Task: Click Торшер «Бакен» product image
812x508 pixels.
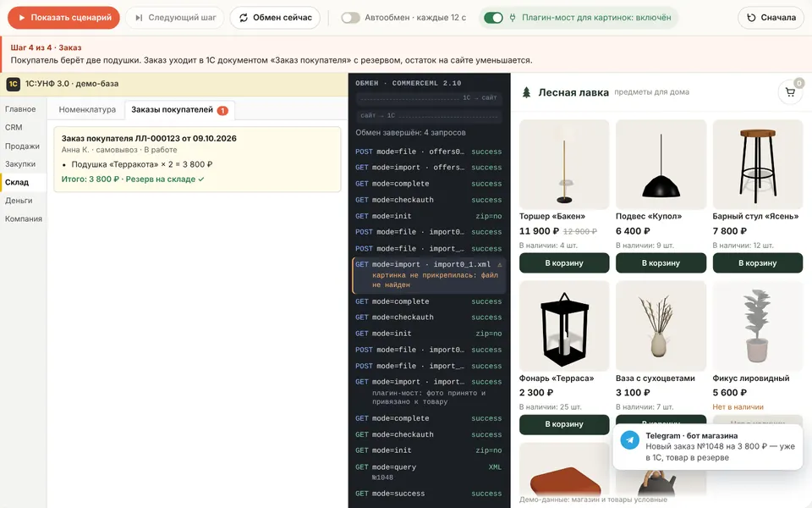Action: coord(564,164)
